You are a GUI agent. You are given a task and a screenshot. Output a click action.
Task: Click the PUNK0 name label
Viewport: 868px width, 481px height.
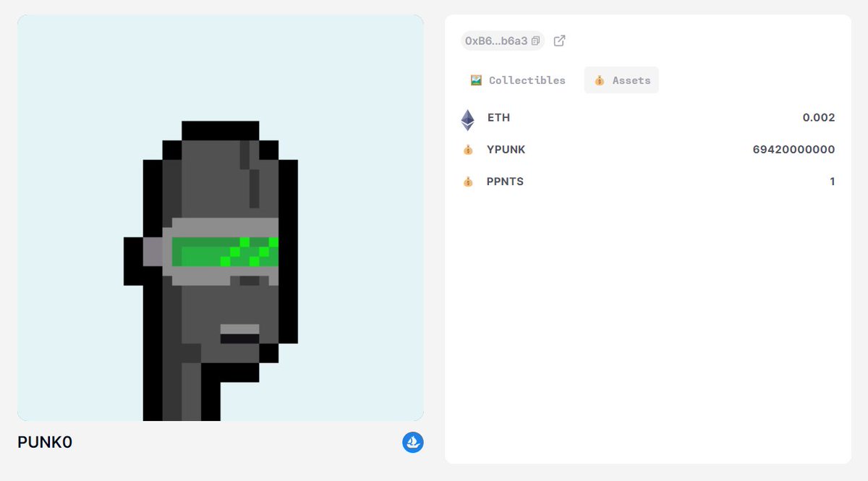coord(45,441)
